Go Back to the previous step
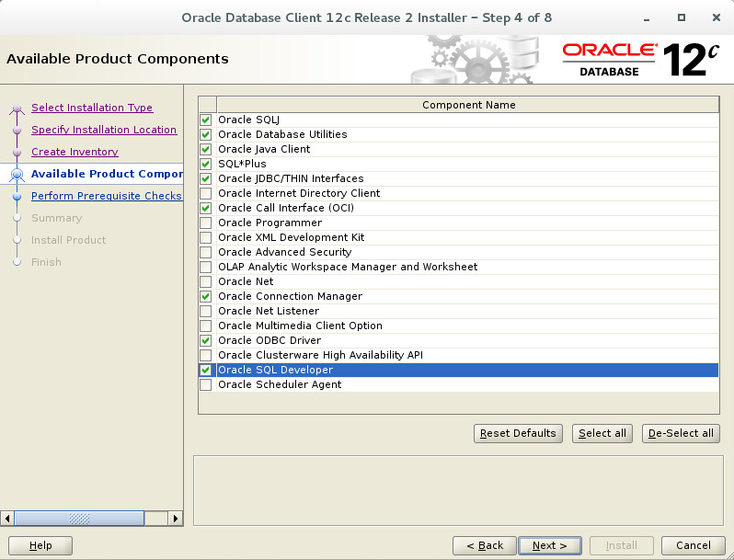This screenshot has width=734, height=560. click(485, 545)
